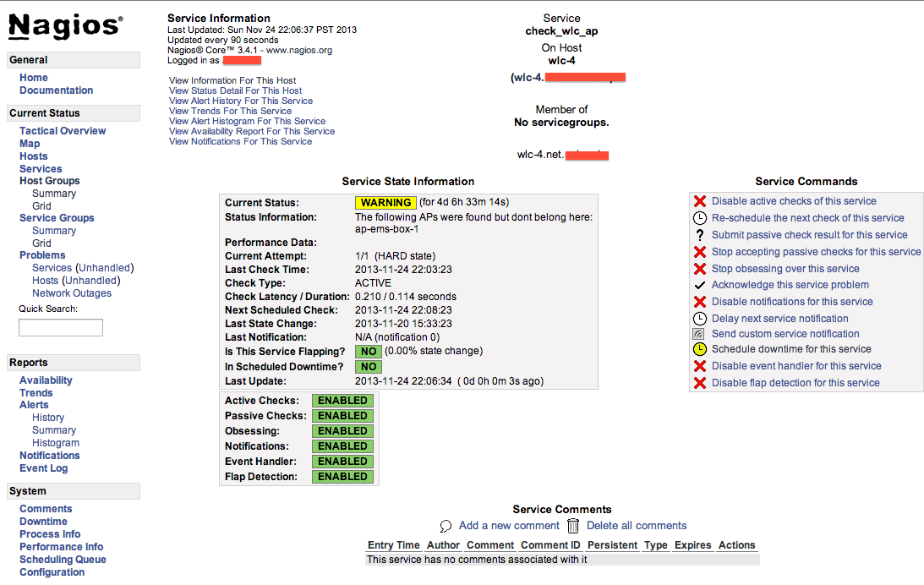Click the red X to disable flap detection
This screenshot has height=585, width=924.
click(698, 382)
